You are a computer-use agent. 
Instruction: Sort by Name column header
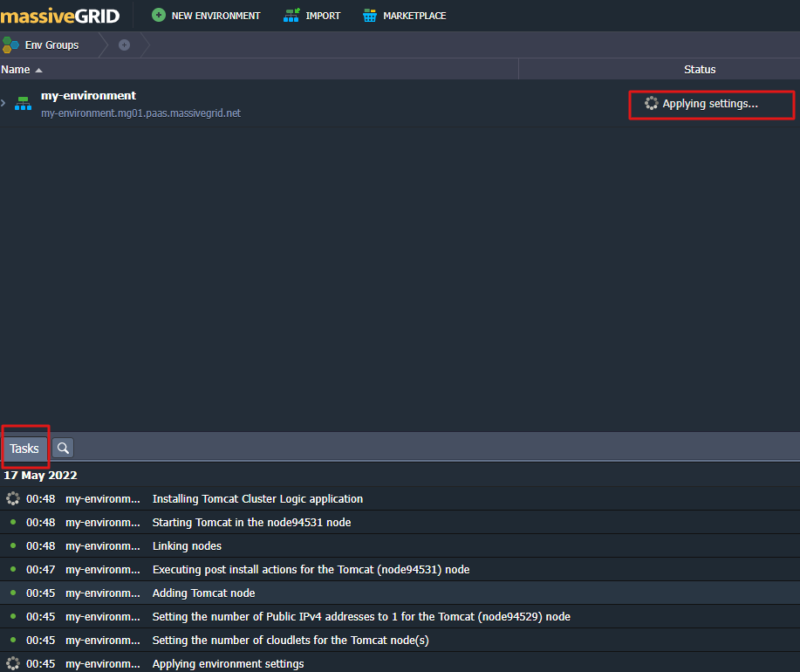point(22,70)
